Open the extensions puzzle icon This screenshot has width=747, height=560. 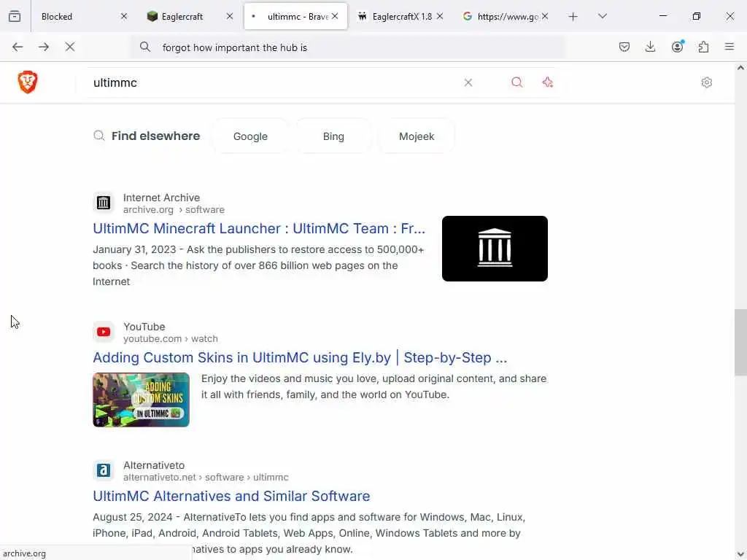point(703,47)
